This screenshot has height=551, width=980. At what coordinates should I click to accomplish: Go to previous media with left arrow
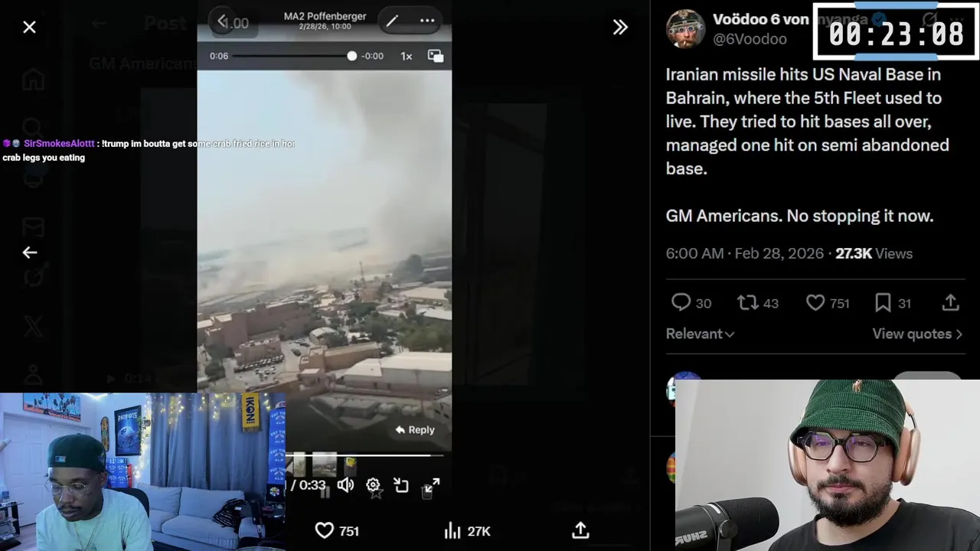(30, 253)
